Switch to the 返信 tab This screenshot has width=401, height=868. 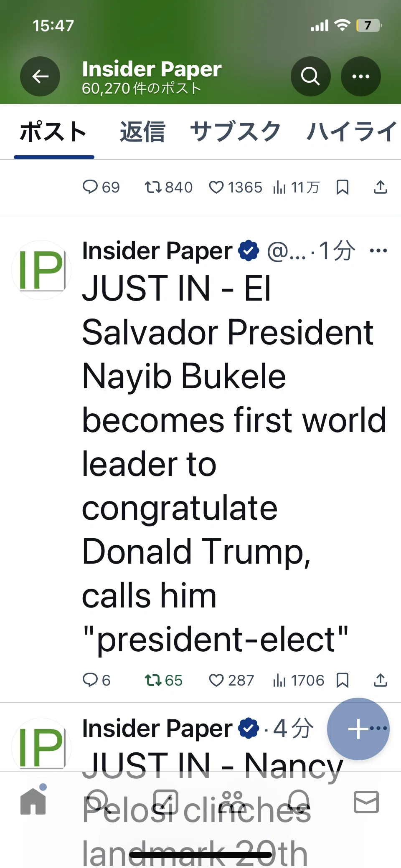142,132
